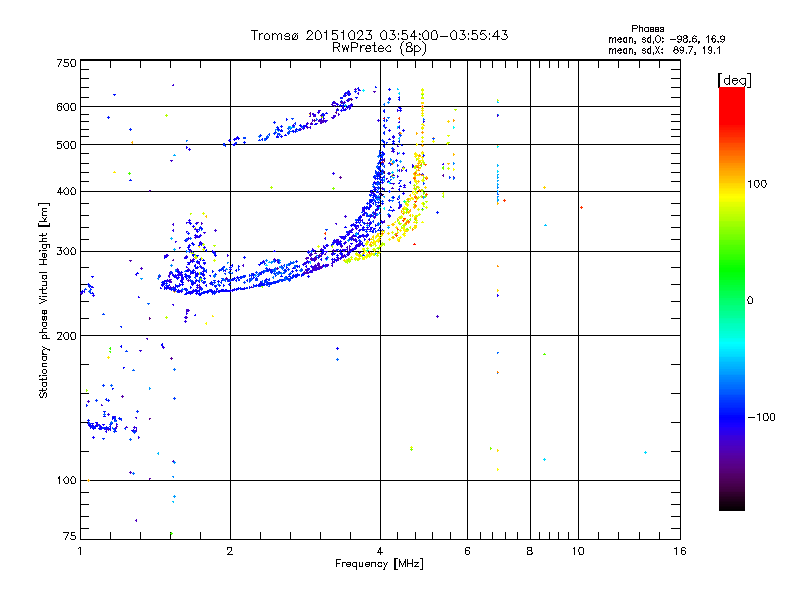Click the y-axis tick label '500'

[66, 145]
